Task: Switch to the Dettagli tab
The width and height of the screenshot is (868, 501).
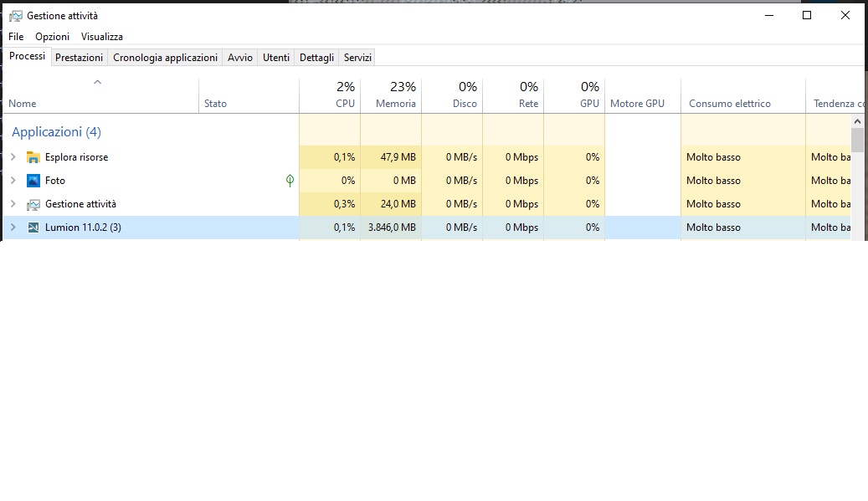Action: tap(316, 58)
